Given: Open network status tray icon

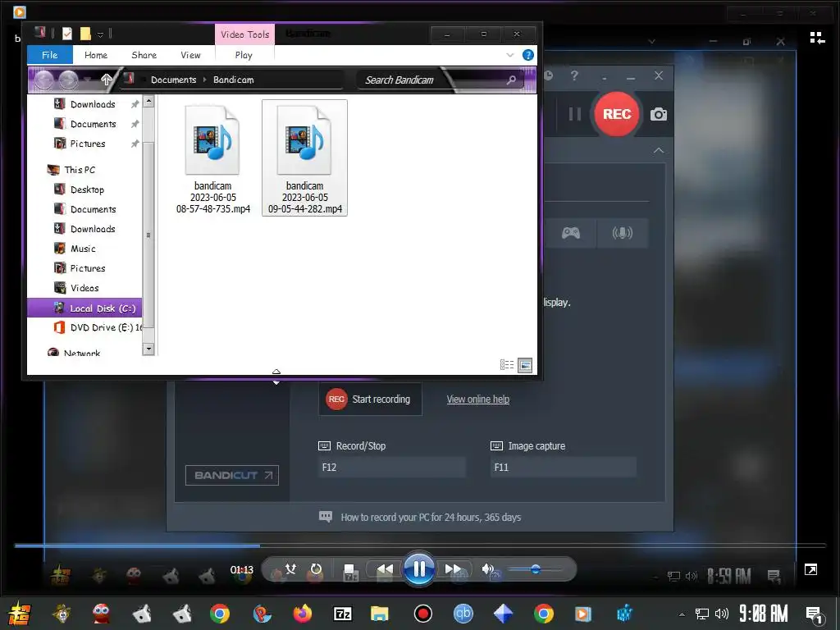Looking at the screenshot, I should tap(702, 614).
